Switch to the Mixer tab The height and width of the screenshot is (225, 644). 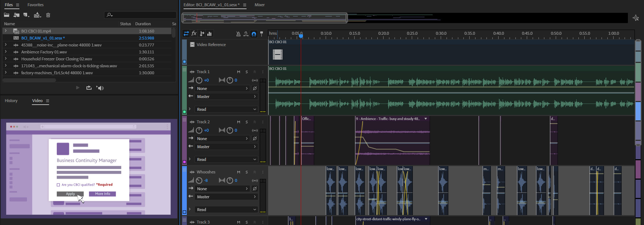(259, 5)
